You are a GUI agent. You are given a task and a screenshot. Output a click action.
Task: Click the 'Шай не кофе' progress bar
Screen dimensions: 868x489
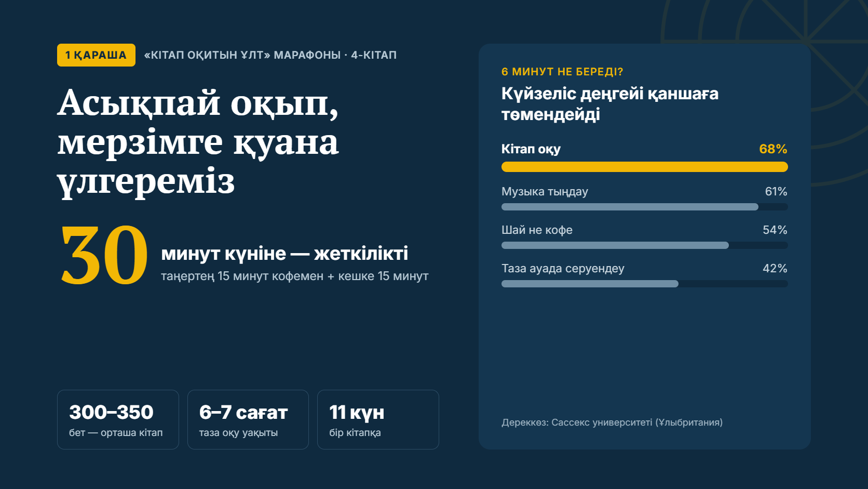(x=645, y=245)
